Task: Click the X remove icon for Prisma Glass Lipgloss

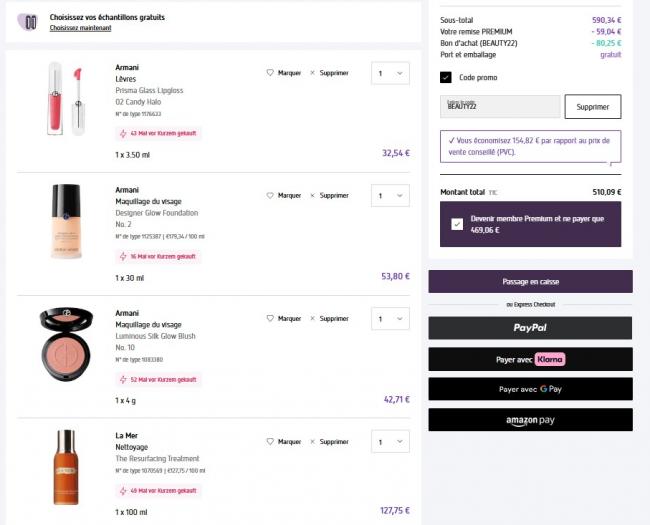Action: point(313,73)
